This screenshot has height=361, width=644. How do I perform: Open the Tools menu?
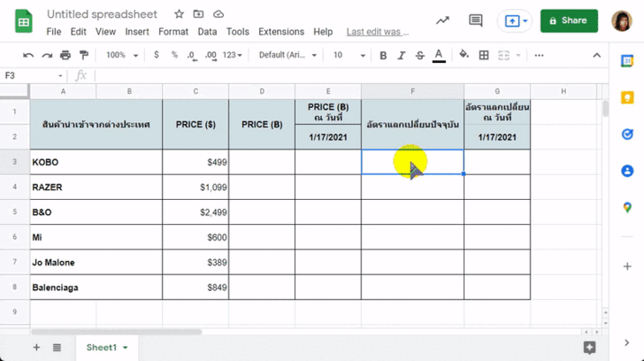(x=237, y=32)
